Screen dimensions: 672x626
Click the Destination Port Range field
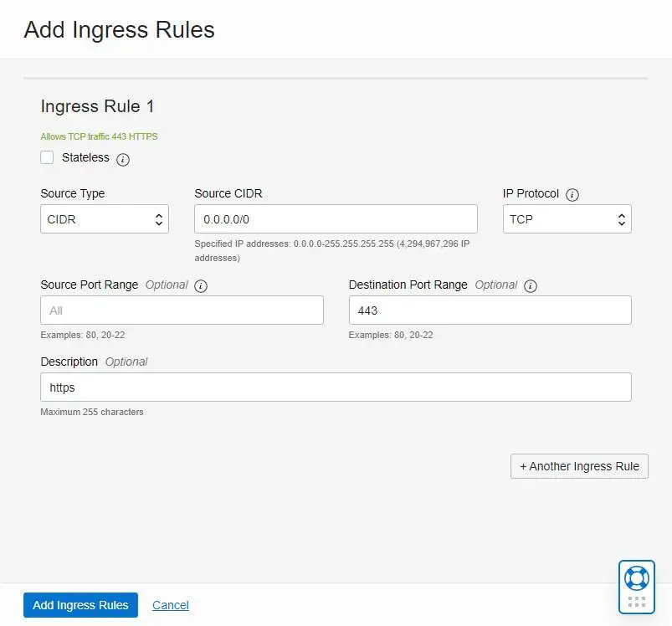click(x=490, y=310)
